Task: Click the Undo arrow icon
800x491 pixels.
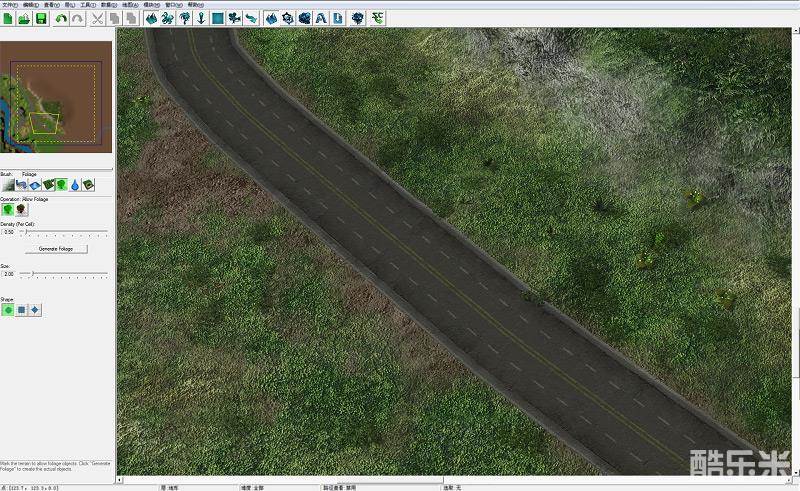Action: coord(61,18)
